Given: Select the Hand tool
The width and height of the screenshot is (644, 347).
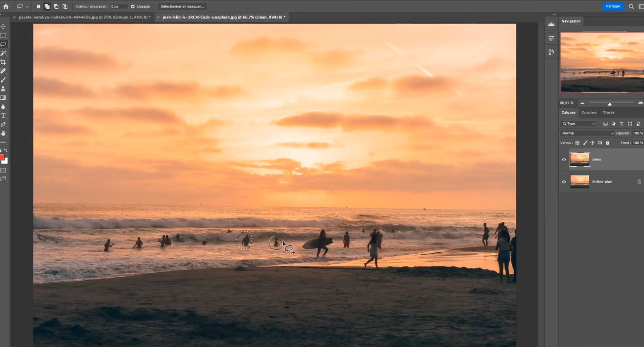Looking at the screenshot, I should coord(3,133).
